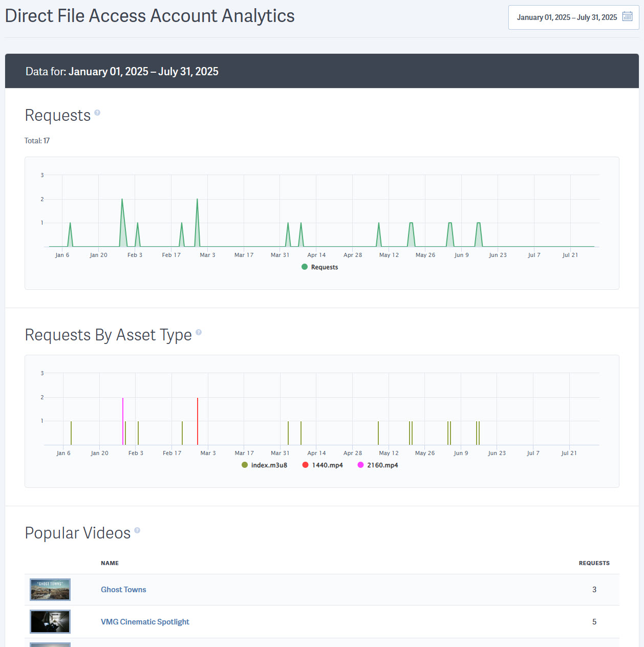Click the date range shown in the banner
Screen dimensions: 644x647
click(143, 72)
